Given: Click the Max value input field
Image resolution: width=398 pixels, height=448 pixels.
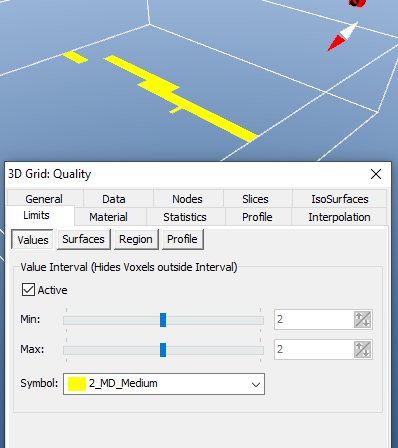Looking at the screenshot, I should (x=313, y=349).
